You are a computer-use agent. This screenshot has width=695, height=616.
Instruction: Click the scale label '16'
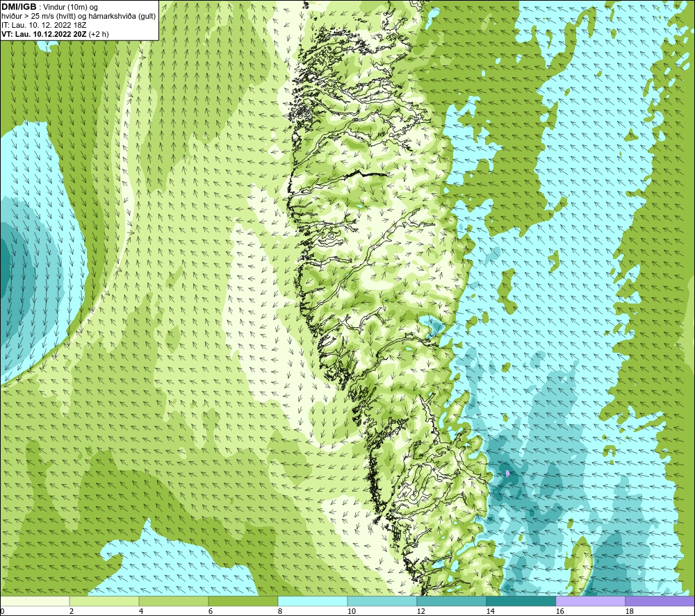(559, 612)
